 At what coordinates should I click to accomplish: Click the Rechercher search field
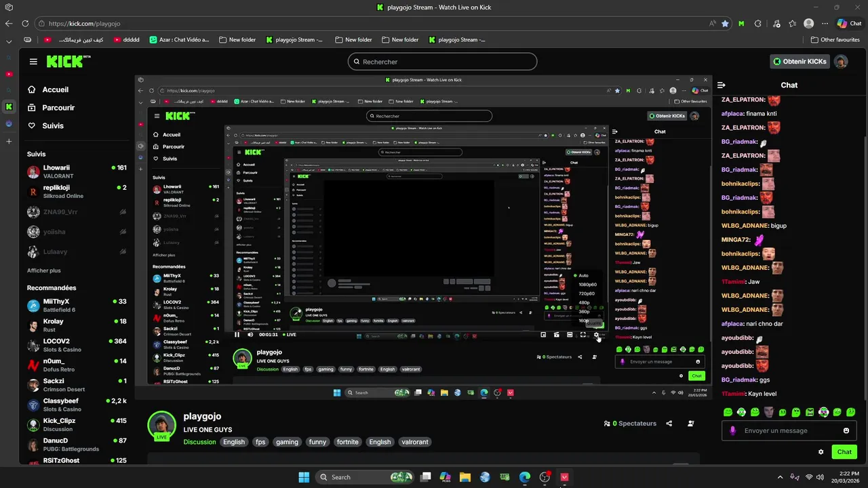click(x=442, y=62)
